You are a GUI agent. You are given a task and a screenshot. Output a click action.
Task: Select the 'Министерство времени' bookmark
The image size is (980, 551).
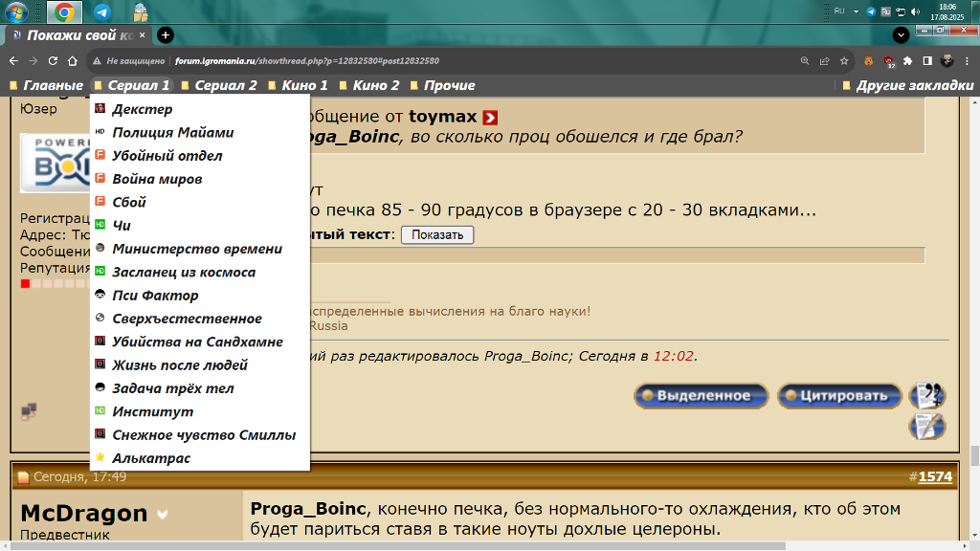click(x=200, y=249)
